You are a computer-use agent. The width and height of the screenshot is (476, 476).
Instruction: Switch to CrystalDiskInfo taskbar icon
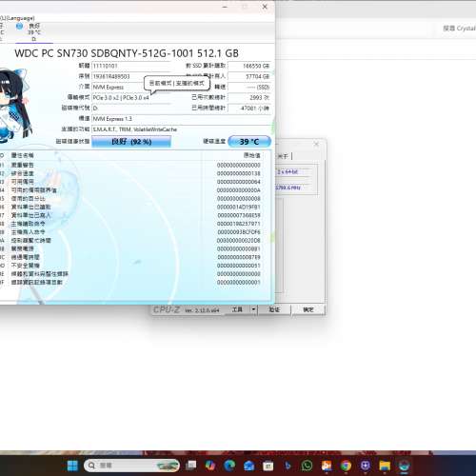click(x=405, y=466)
